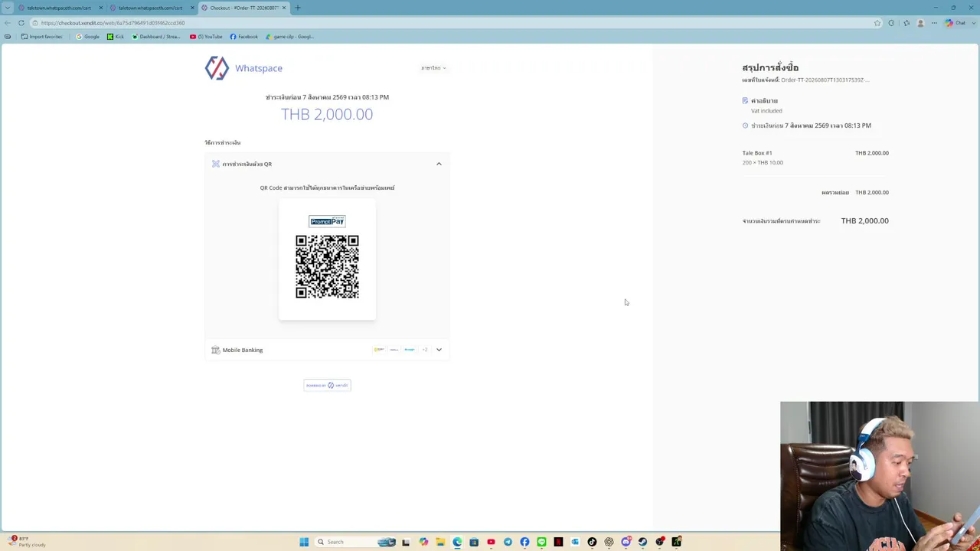
Task: Open the Copilot Chat button
Action: pyautogui.click(x=955, y=23)
